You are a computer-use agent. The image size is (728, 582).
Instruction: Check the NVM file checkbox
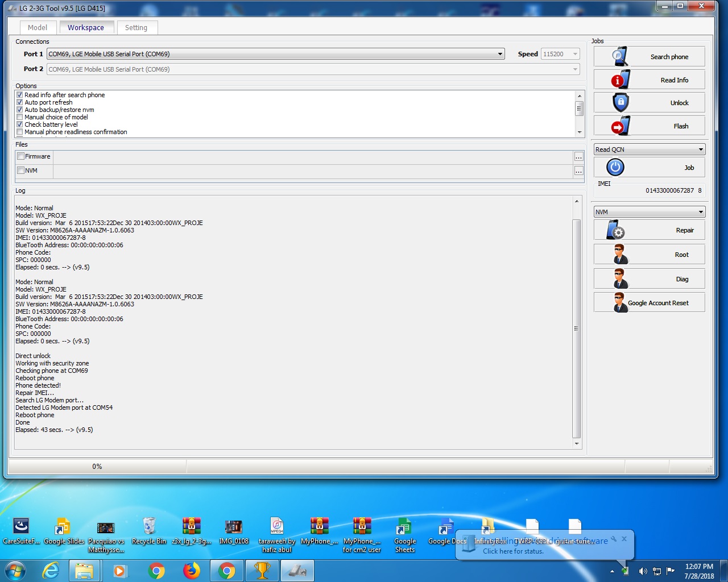(x=21, y=171)
